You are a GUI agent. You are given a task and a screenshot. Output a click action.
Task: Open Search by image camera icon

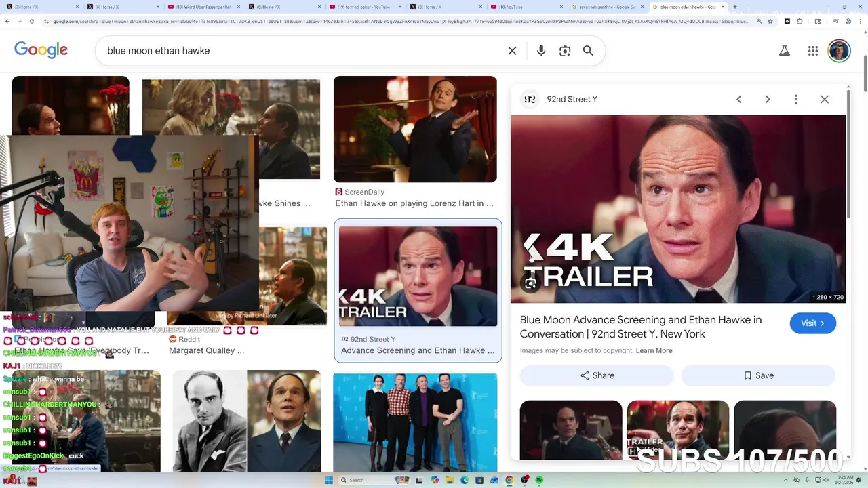(565, 51)
